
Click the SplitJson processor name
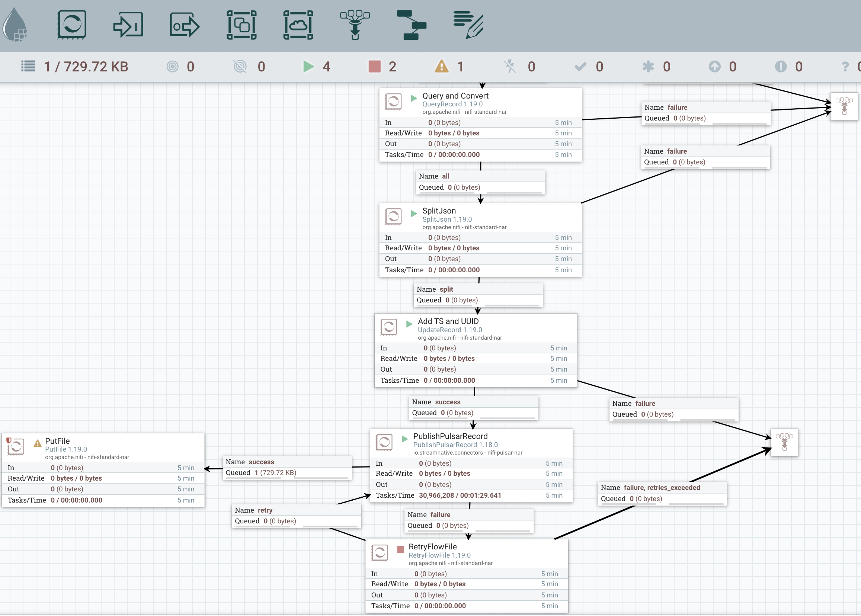[x=439, y=211]
